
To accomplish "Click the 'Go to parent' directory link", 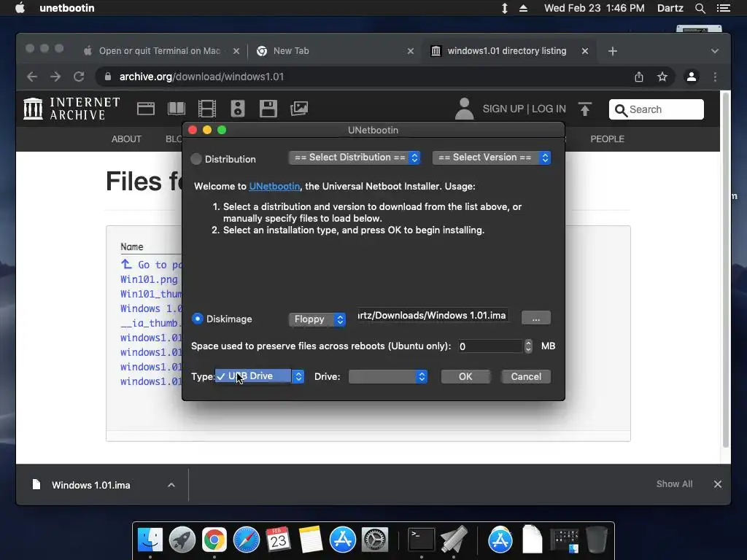I will click(x=151, y=264).
